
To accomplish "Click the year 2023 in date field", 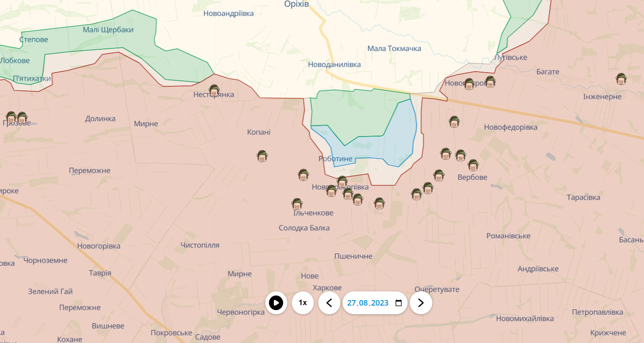I will 380,303.
